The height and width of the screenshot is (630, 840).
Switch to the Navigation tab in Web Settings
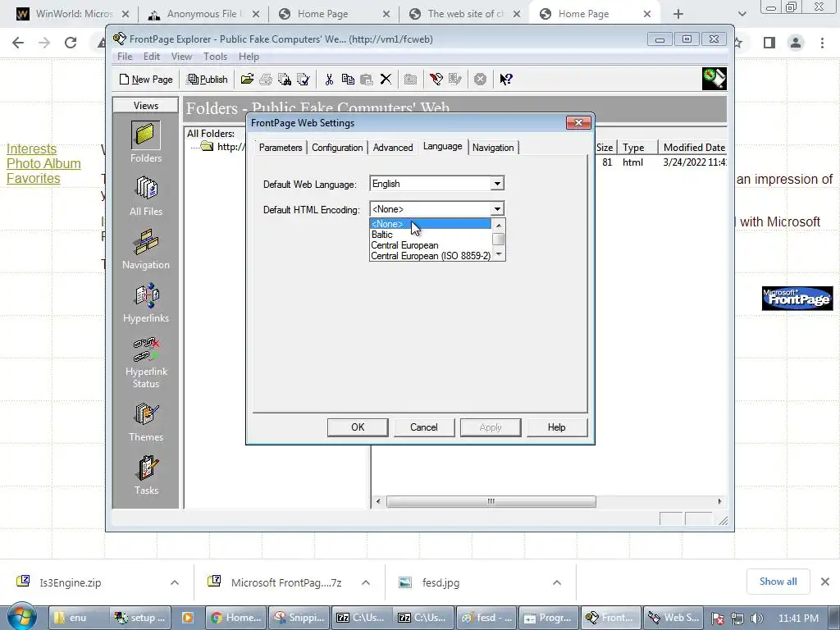[493, 148]
